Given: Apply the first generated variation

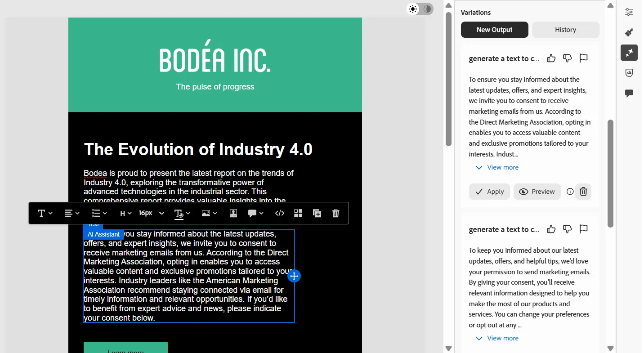Looking at the screenshot, I should (489, 192).
